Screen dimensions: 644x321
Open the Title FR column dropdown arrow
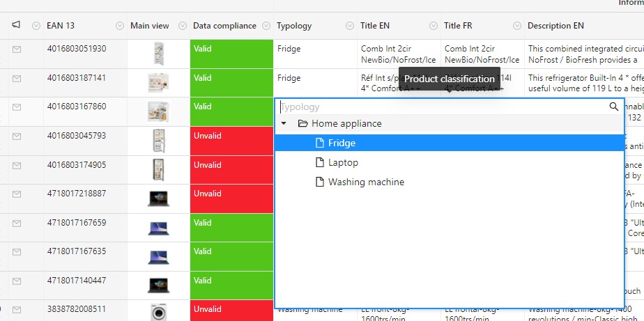(516, 26)
